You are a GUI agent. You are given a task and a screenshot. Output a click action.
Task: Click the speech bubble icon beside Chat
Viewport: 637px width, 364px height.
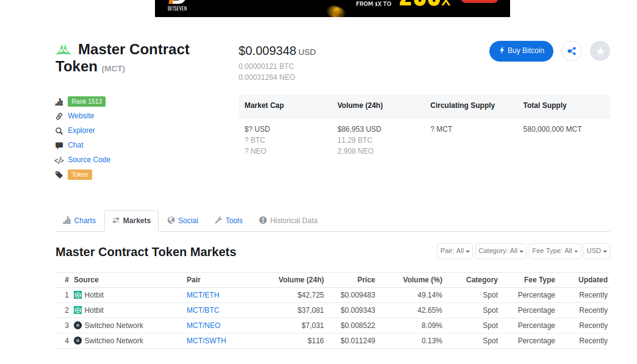pos(59,145)
